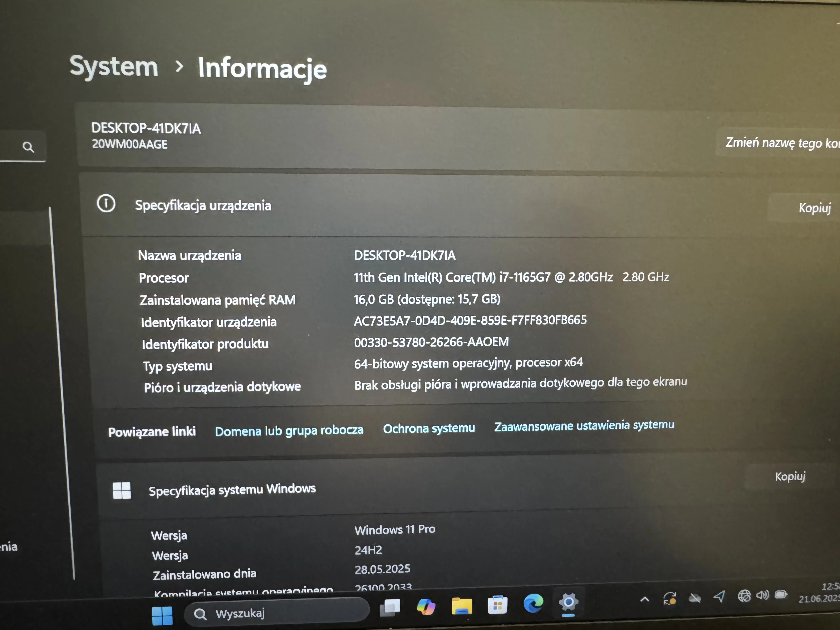Click the Identyfikator produktu label

pyautogui.click(x=205, y=344)
